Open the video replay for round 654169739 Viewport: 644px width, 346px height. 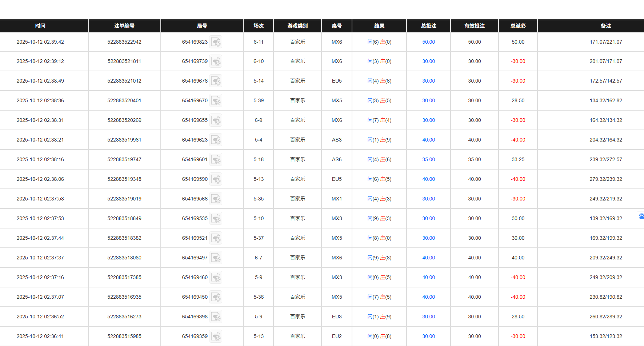(x=216, y=61)
